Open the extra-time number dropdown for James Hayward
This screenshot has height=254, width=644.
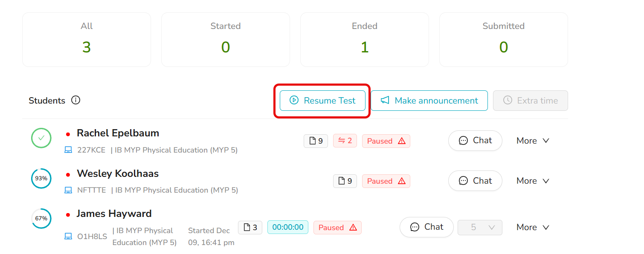click(480, 228)
